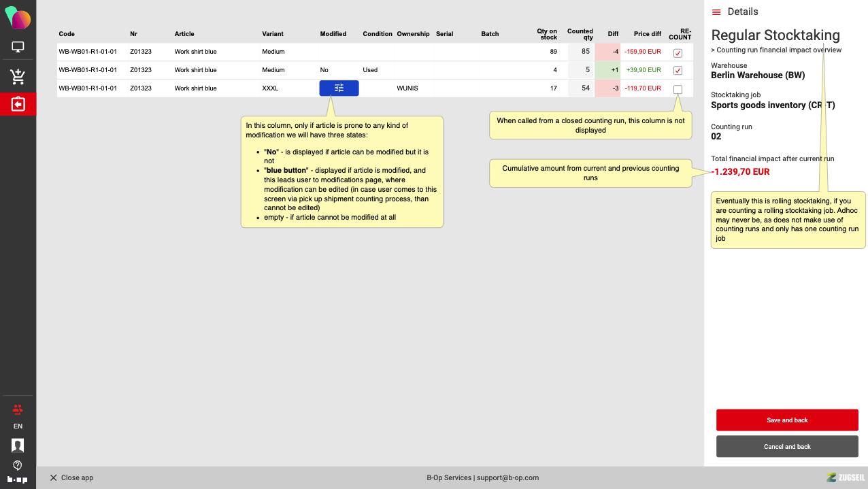Uncheck RE-COUNT for the Used condition row
This screenshot has height=489, width=868.
click(678, 71)
